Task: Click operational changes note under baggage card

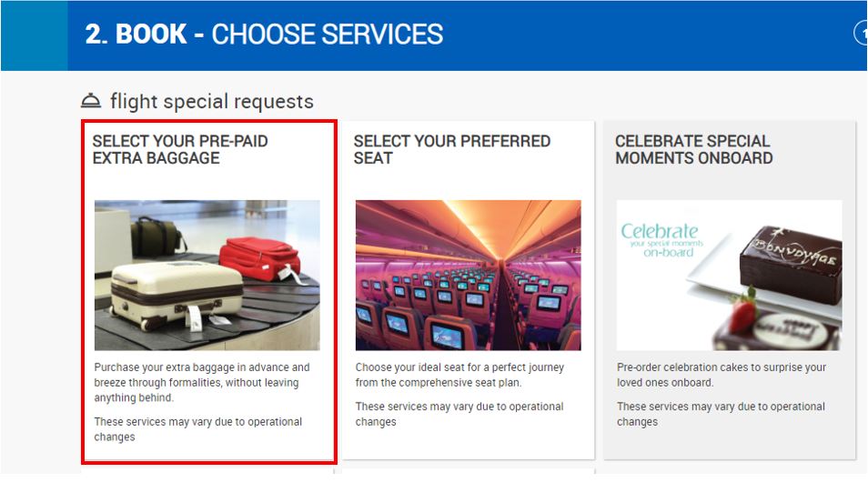Action: click(198, 429)
